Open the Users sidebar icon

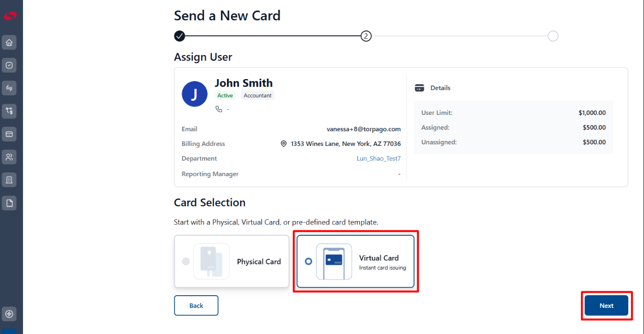coord(9,157)
